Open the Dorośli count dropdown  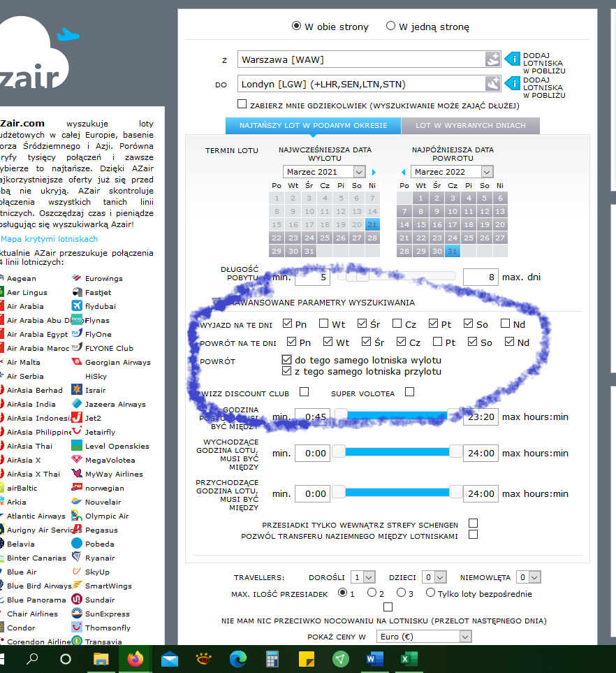pyautogui.click(x=363, y=577)
